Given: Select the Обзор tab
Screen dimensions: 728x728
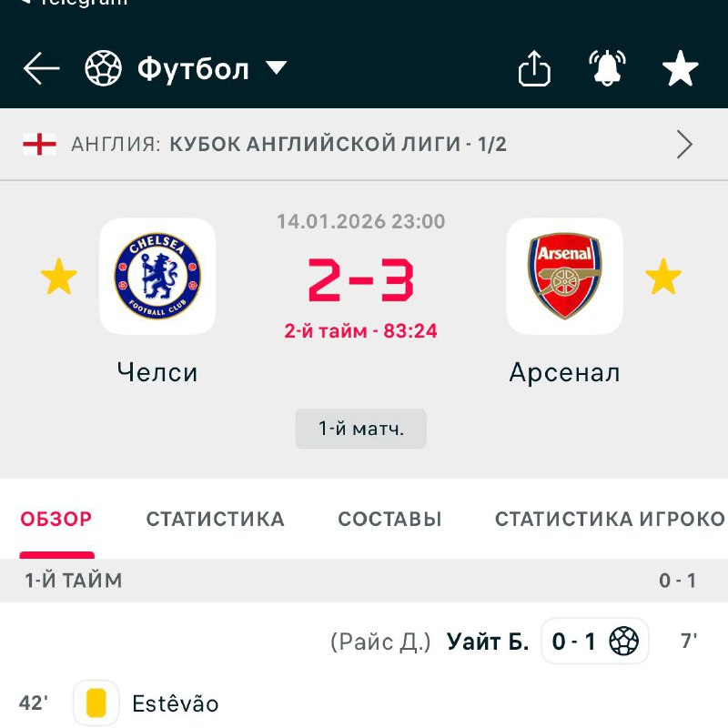Looking at the screenshot, I should tap(56, 520).
